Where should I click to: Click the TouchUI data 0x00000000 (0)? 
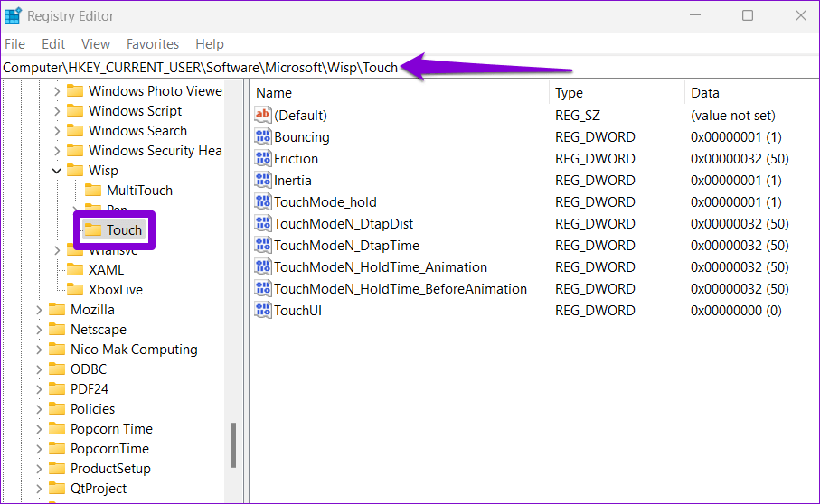[736, 310]
